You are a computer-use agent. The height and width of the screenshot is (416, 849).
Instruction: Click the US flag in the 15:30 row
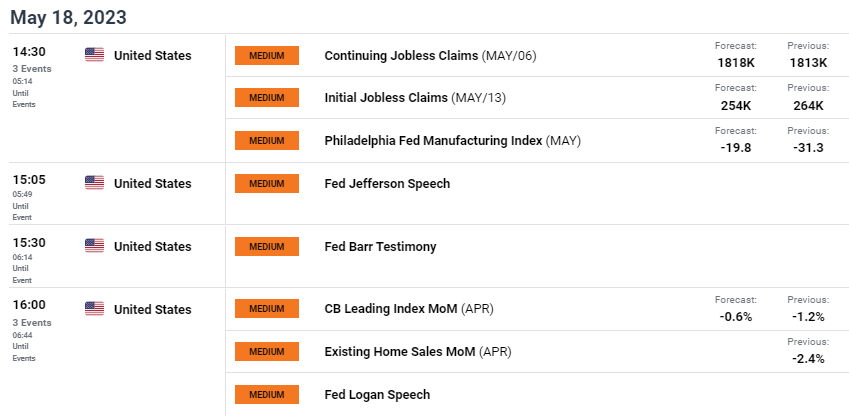(94, 245)
